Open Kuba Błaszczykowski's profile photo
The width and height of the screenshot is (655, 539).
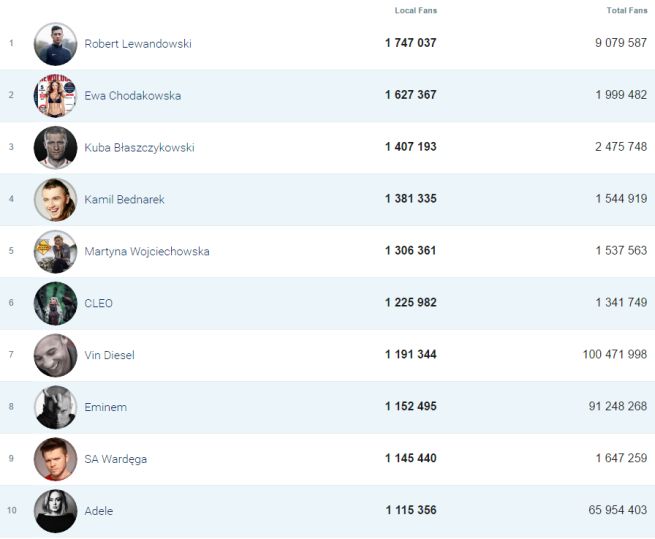(x=55, y=148)
